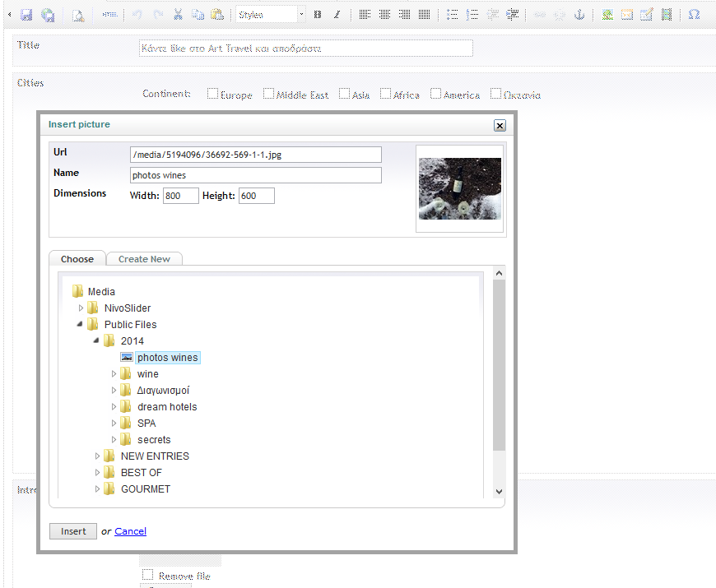Switch to the Choose tab
Image resolution: width=716 pixels, height=588 pixels.
[x=77, y=259]
